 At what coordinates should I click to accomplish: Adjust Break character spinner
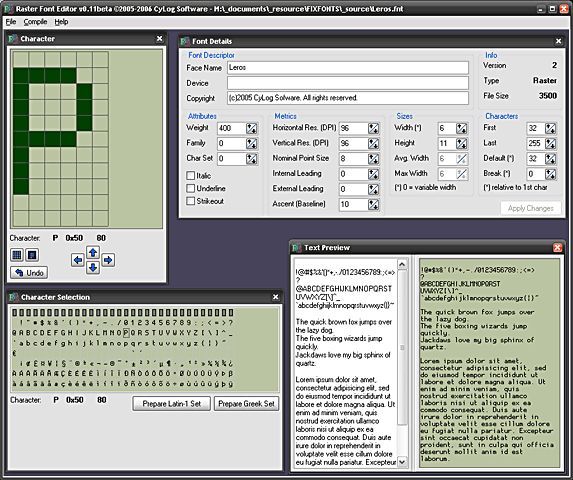[550, 174]
